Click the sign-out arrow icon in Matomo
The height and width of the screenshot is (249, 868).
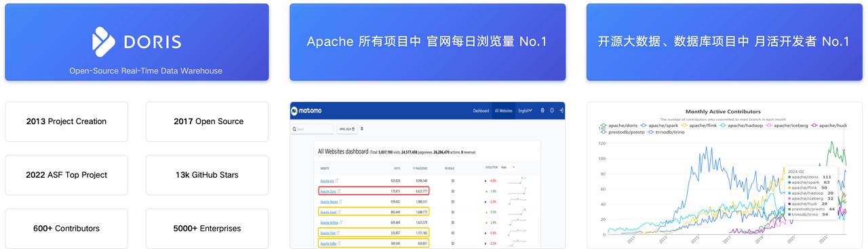pos(561,110)
